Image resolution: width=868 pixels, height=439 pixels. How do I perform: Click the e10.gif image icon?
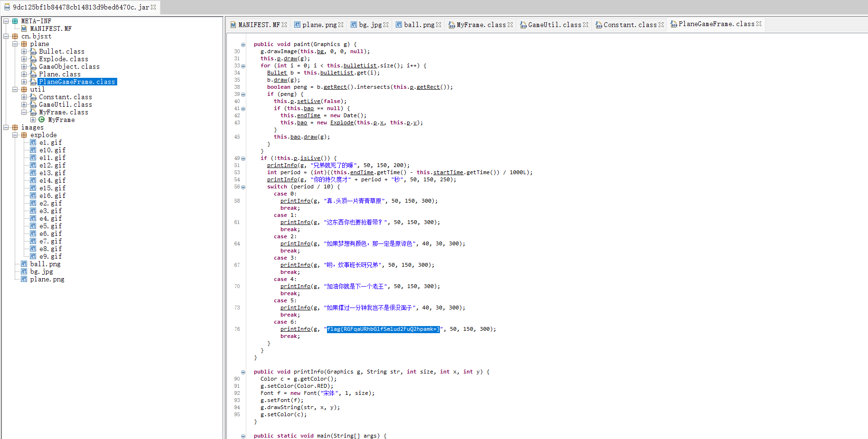tap(33, 150)
